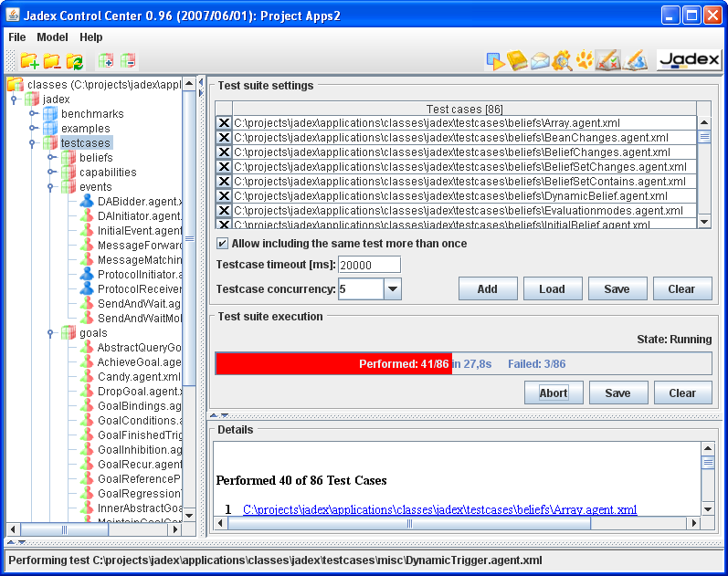Click Save in Test suite execution
Viewport: 728px width, 576px height.
[x=618, y=393]
